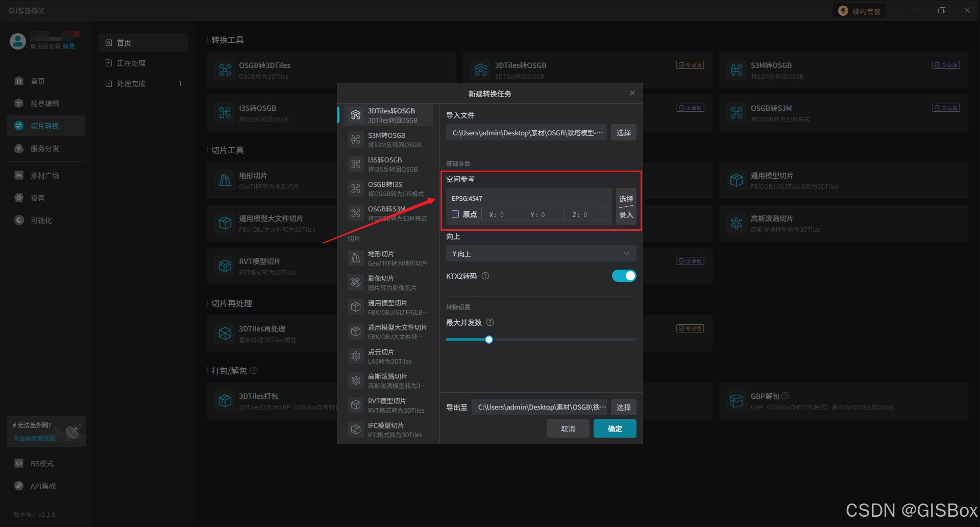Select 通用模型大文件切片 in dialog list
The image size is (980, 527).
[388, 332]
